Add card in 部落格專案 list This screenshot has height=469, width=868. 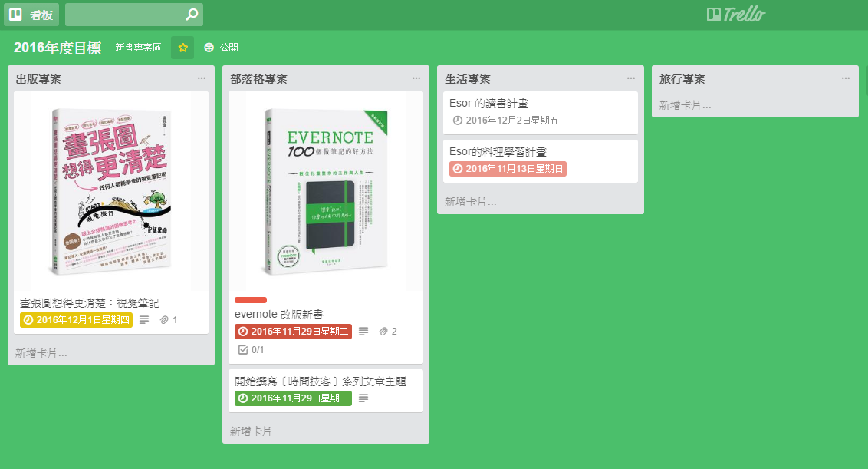(x=256, y=431)
